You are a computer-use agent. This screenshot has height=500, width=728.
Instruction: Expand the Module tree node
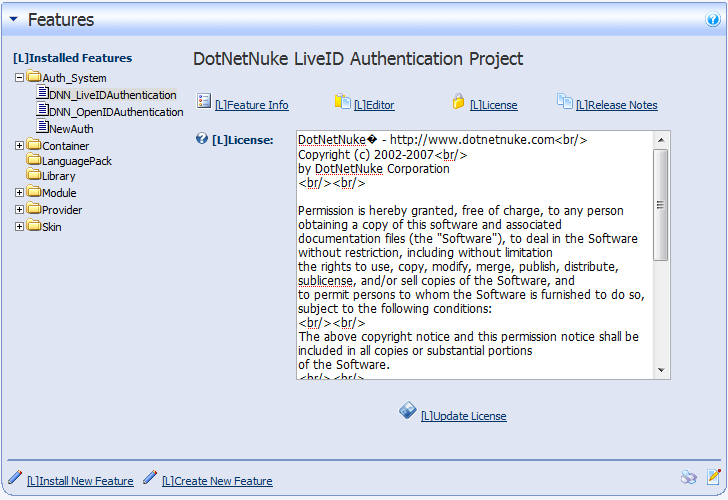[x=19, y=192]
